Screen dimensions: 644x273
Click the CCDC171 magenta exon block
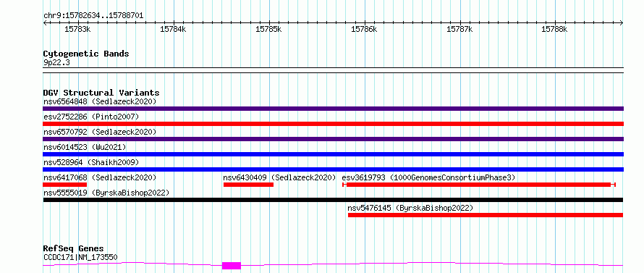[232, 266]
